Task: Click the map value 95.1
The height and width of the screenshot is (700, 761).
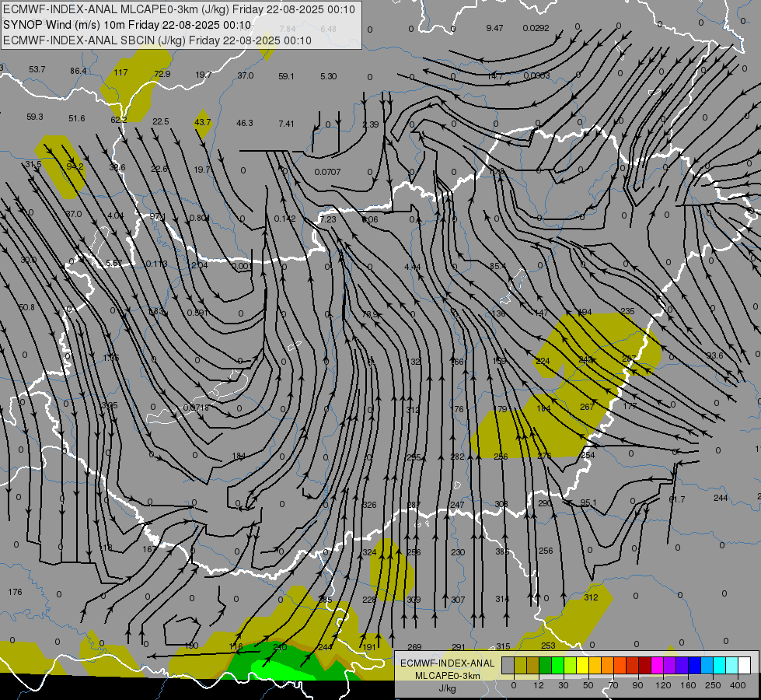Action: pyautogui.click(x=588, y=502)
